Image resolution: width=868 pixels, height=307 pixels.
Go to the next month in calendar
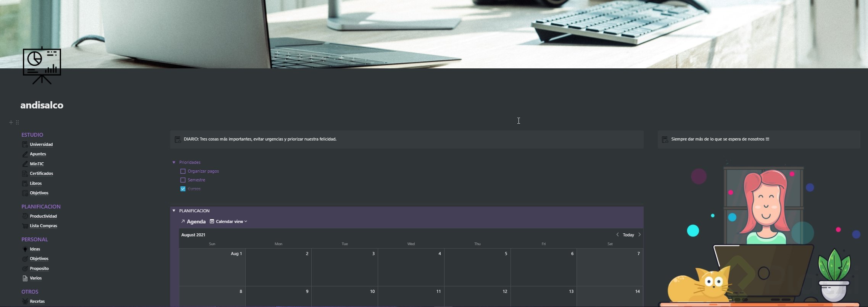click(639, 235)
